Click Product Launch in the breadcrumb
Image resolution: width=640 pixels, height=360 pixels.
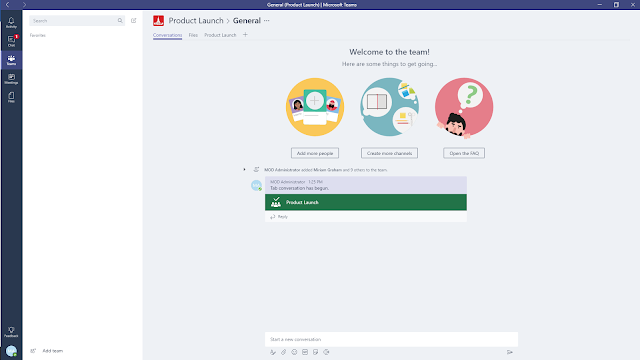coord(196,20)
